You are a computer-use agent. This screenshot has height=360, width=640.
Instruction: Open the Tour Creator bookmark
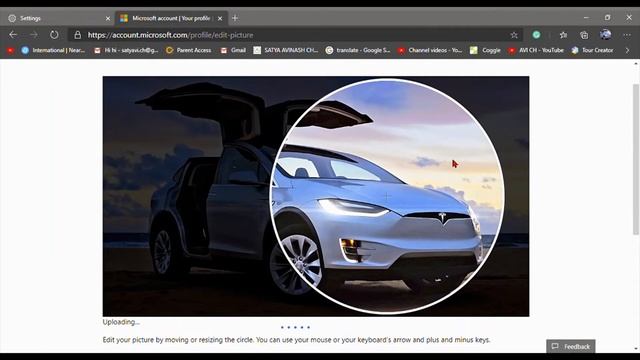coord(592,50)
